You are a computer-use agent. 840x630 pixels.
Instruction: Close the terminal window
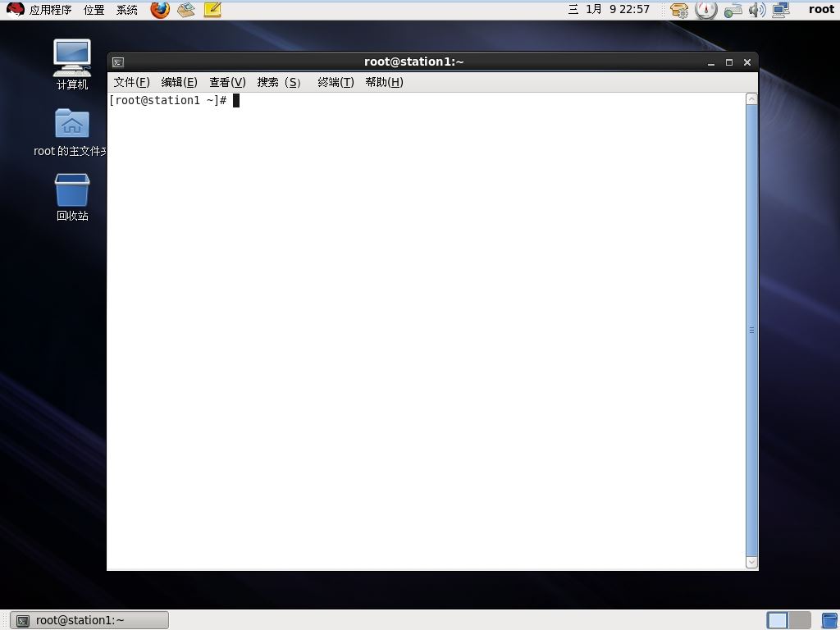pyautogui.click(x=747, y=62)
